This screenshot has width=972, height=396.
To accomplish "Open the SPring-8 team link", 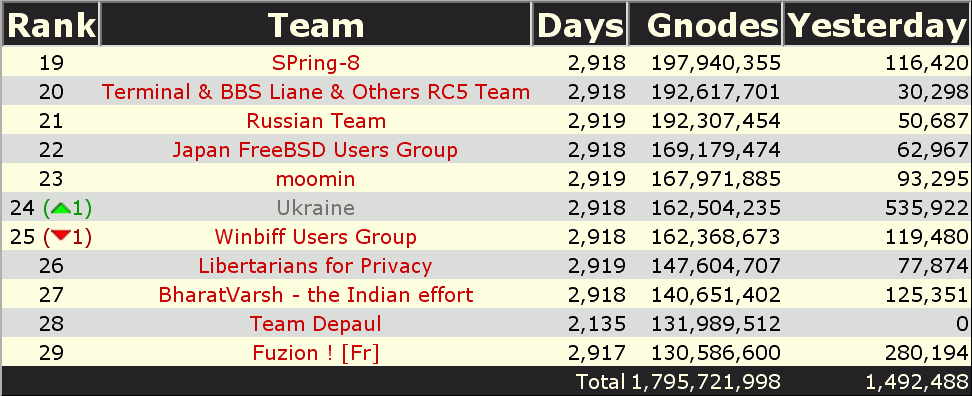I will click(x=316, y=63).
